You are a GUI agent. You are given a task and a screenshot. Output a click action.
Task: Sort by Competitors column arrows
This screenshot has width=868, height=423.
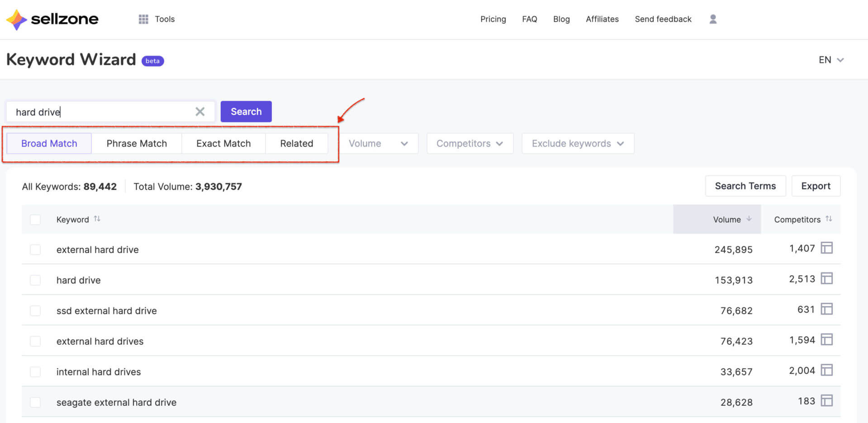click(829, 219)
